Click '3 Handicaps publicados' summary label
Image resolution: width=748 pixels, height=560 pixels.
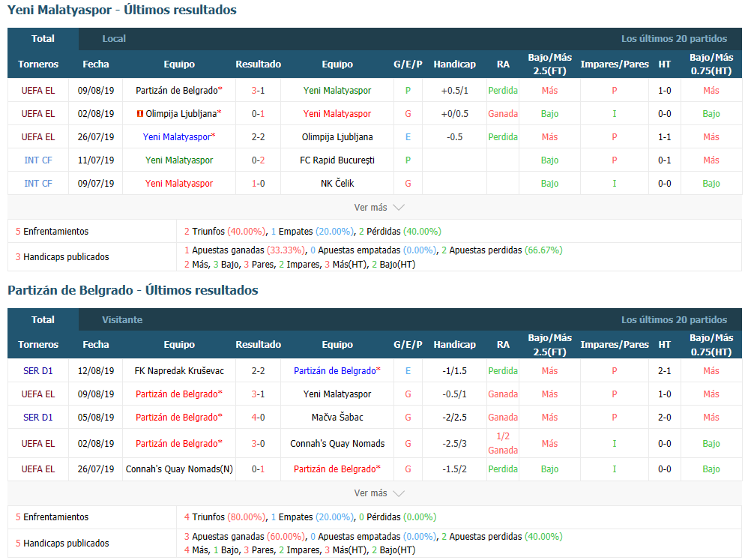[62, 256]
